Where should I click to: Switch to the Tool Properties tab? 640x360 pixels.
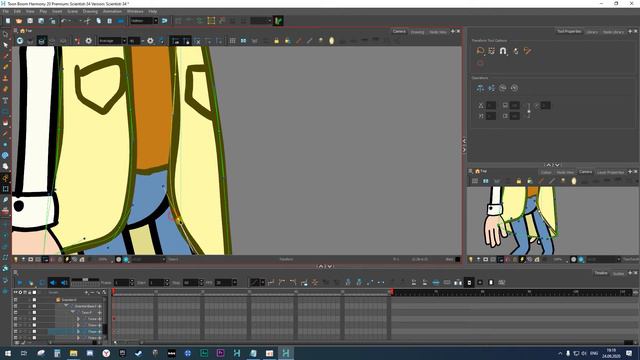[x=569, y=31]
